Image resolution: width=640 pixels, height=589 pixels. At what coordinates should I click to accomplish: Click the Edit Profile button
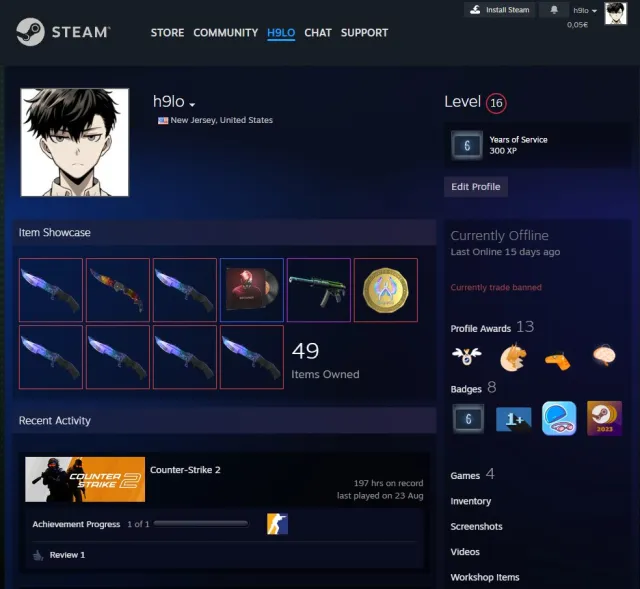click(476, 187)
